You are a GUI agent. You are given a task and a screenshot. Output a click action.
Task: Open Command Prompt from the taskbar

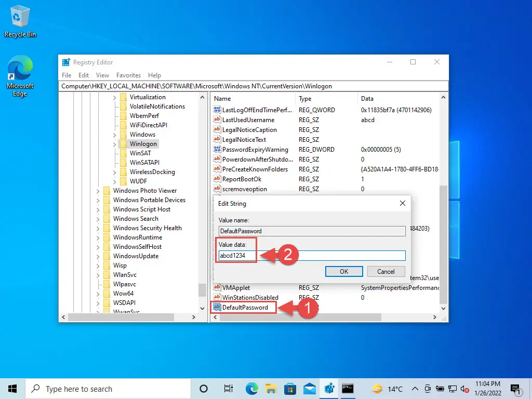[348, 388]
